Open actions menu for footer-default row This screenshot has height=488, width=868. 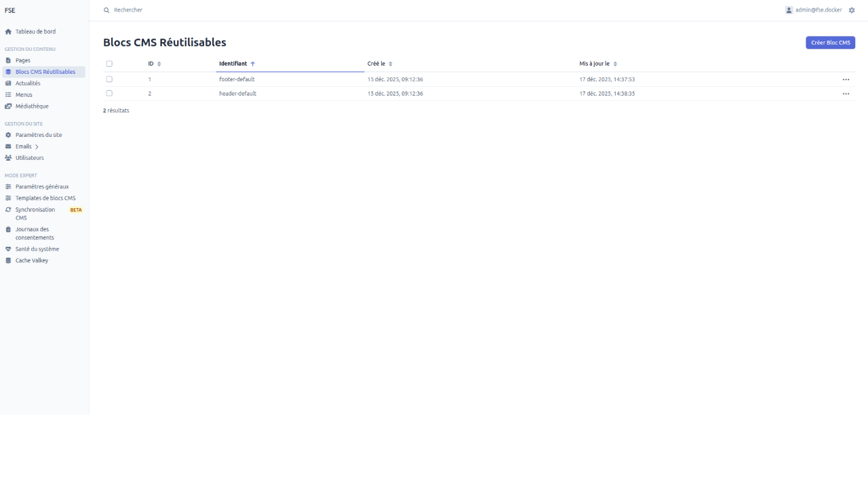coord(846,79)
